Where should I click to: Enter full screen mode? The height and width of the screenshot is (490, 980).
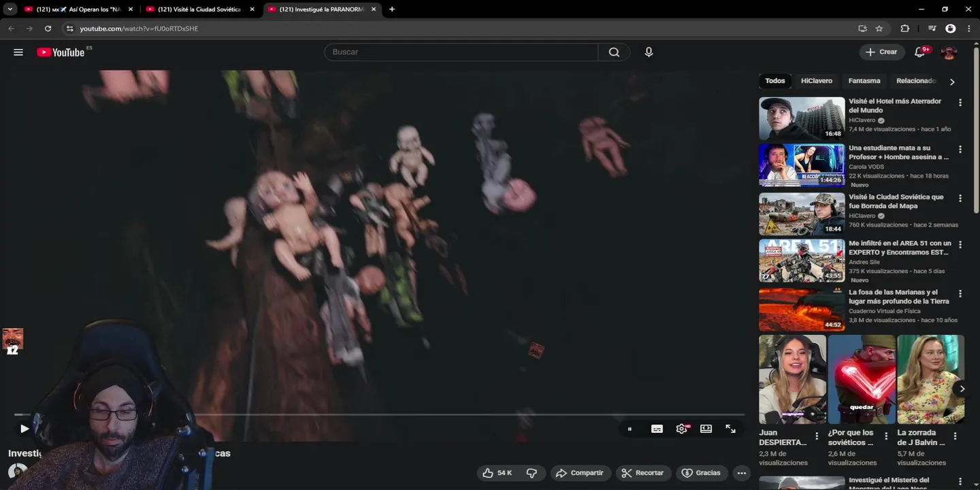pos(730,429)
